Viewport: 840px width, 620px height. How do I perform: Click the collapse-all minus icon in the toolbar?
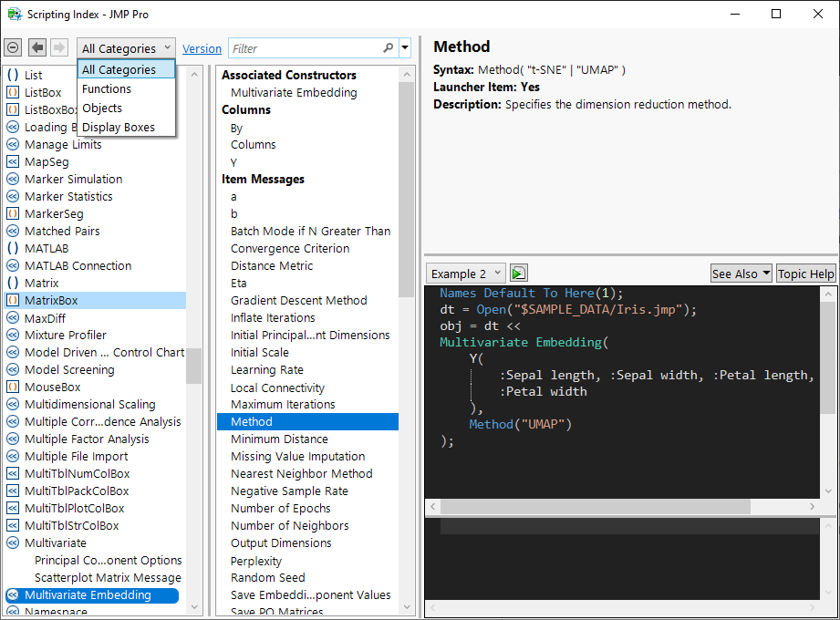[x=13, y=47]
